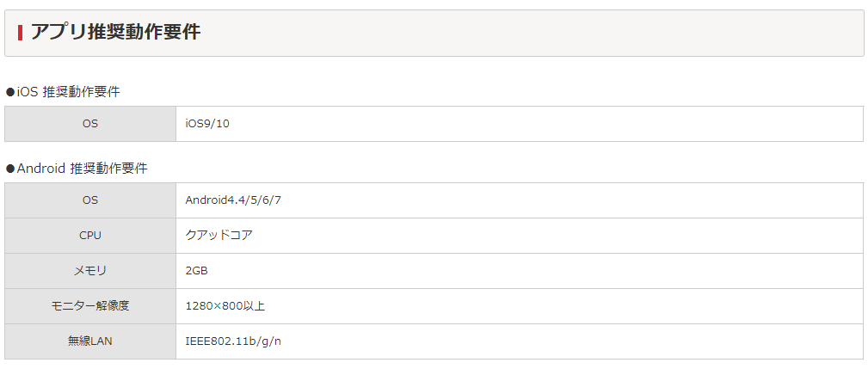This screenshot has width=868, height=375.
Task: Select the 1280×800以上 resolution value
Action: tap(225, 306)
